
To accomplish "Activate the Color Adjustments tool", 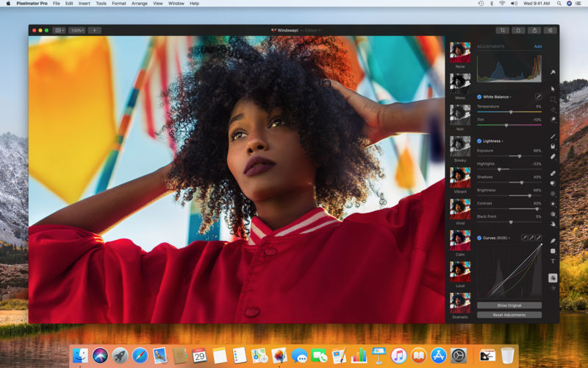I will 553,278.
